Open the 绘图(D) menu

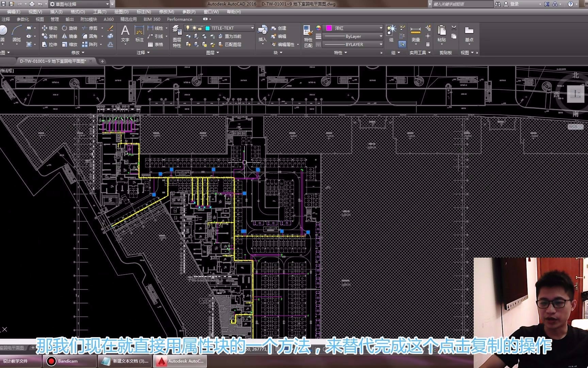[x=121, y=12]
